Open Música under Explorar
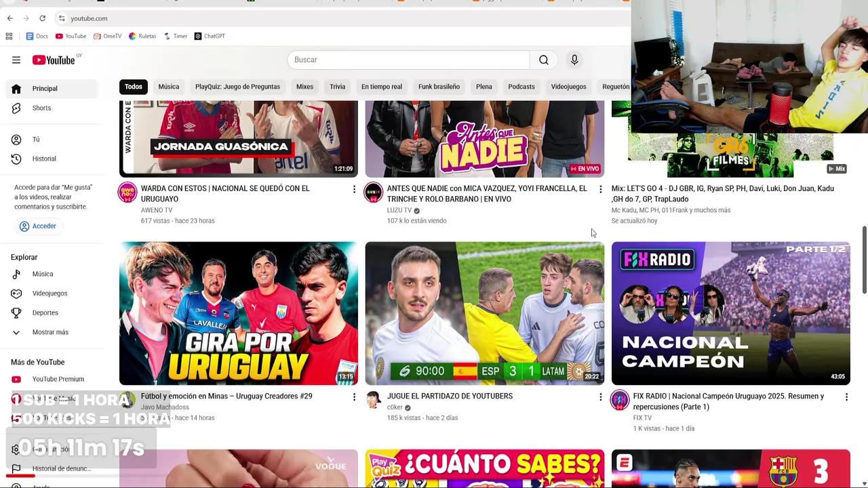The height and width of the screenshot is (488, 868). point(52,274)
